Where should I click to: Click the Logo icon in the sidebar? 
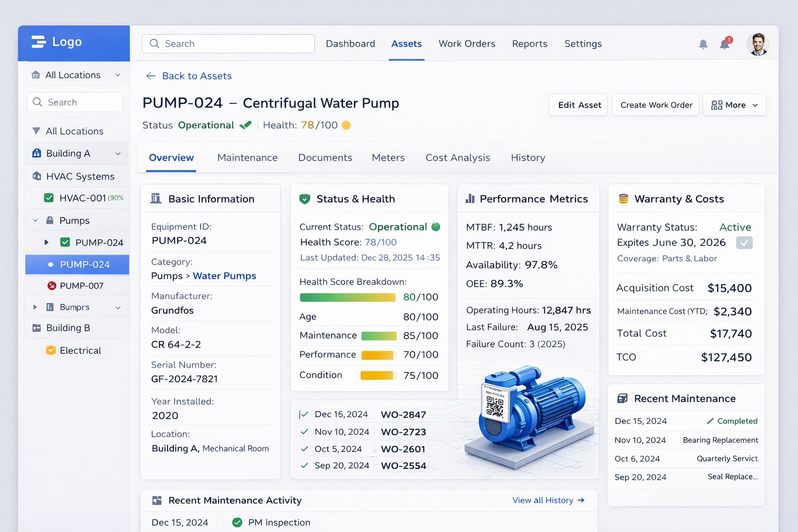(x=38, y=42)
